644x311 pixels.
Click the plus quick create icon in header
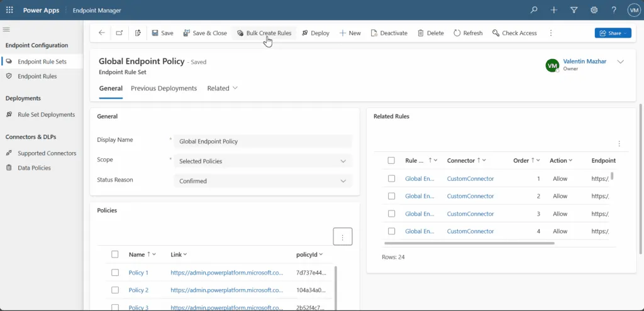pyautogui.click(x=553, y=10)
